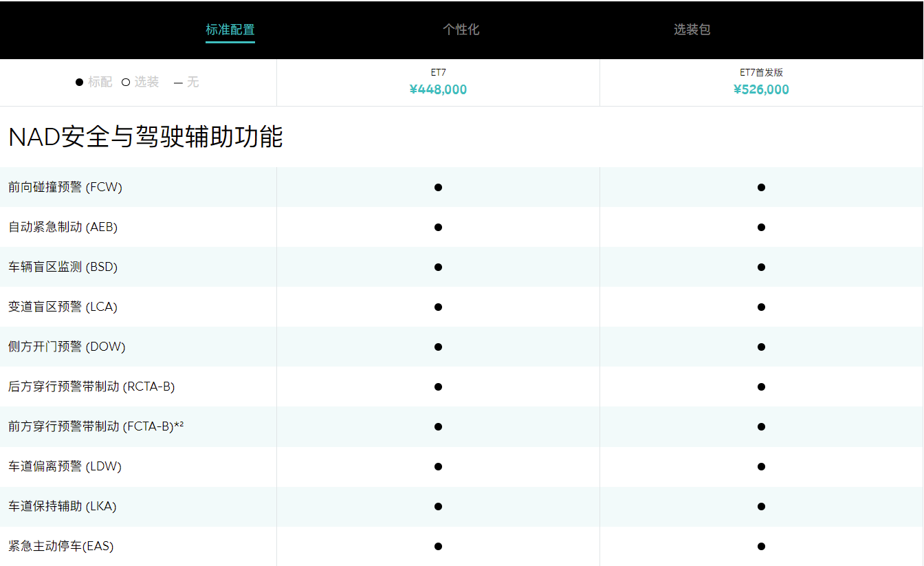This screenshot has height=566, width=924.
Task: Click the ET7首发版 standard dot for EAS
Action: (761, 546)
